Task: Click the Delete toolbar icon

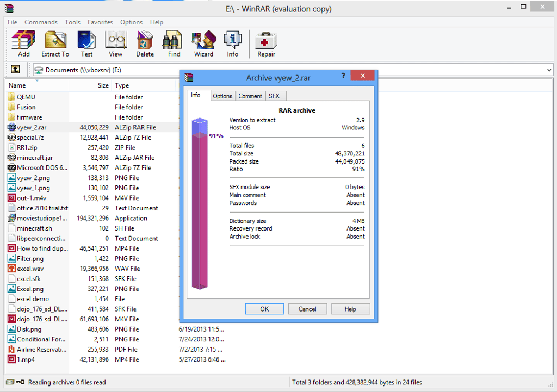Action: [145, 43]
